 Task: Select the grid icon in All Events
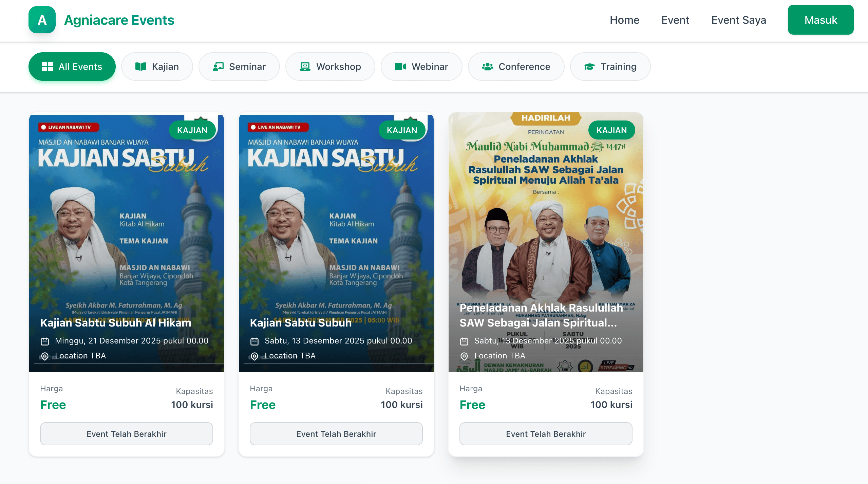pos(48,67)
